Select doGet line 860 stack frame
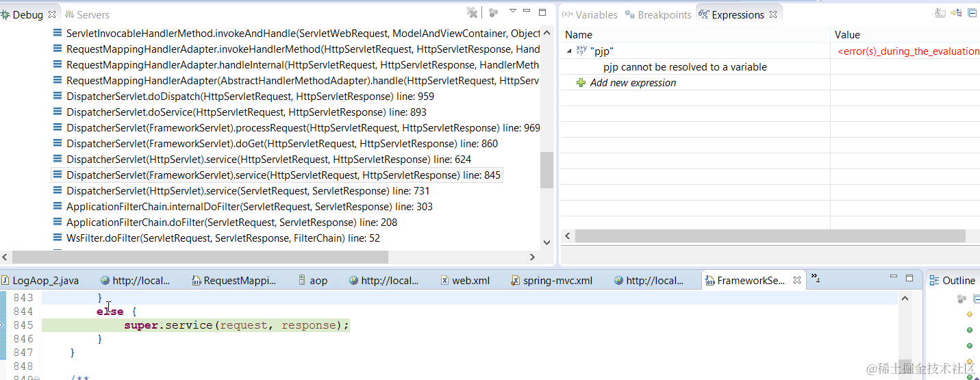 click(275, 143)
